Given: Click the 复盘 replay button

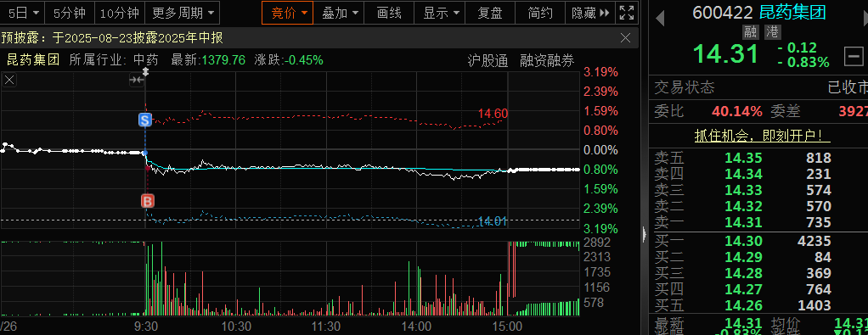Looking at the screenshot, I should point(490,12).
